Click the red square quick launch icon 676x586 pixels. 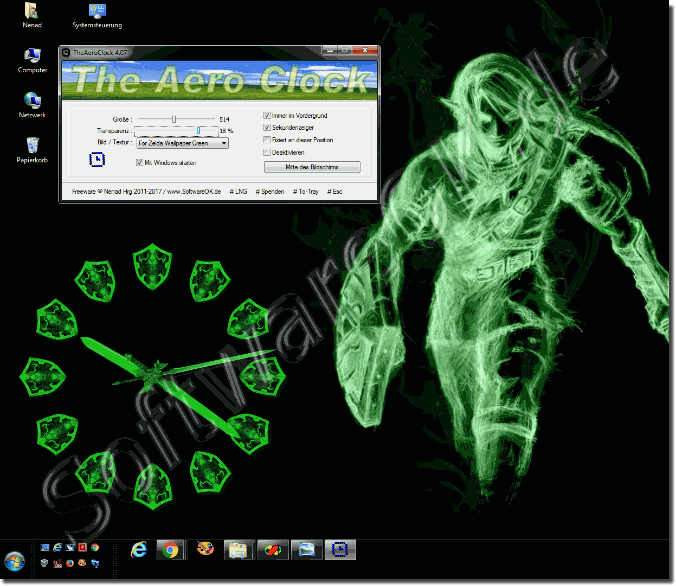tap(82, 548)
